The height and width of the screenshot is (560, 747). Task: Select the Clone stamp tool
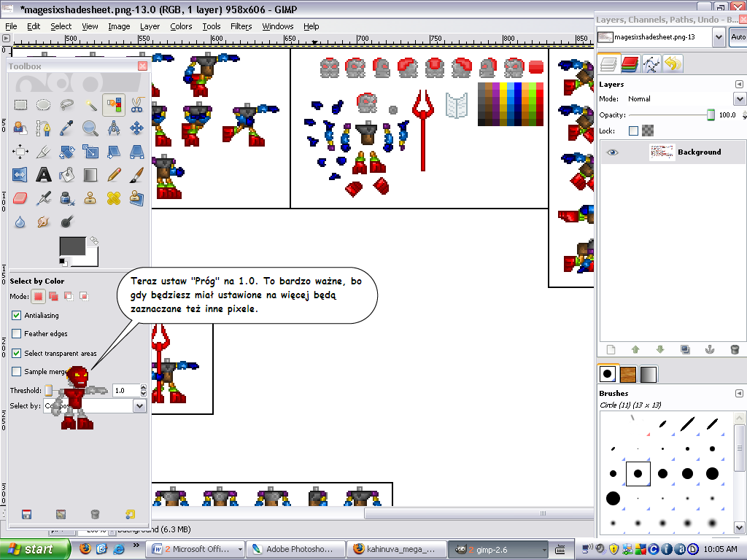(90, 198)
